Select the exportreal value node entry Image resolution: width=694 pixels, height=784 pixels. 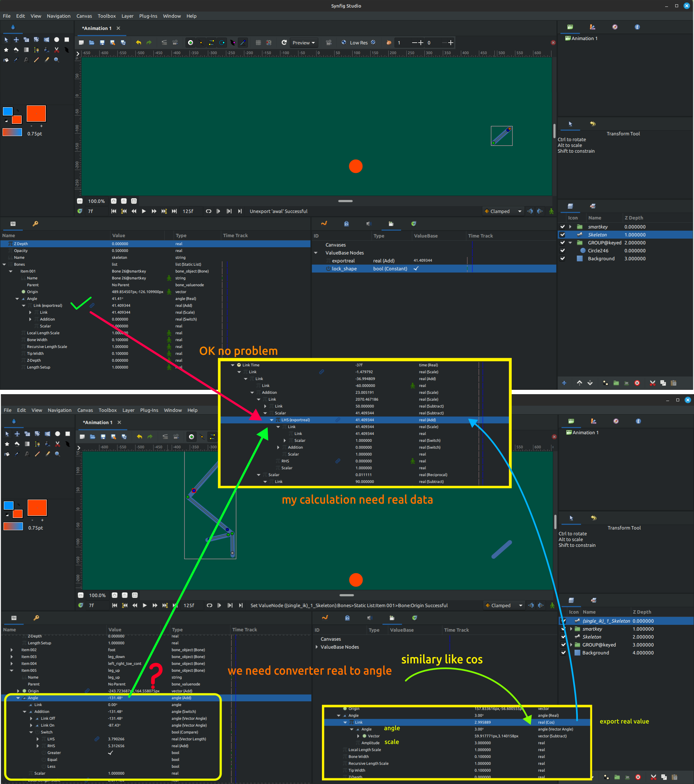tap(343, 261)
